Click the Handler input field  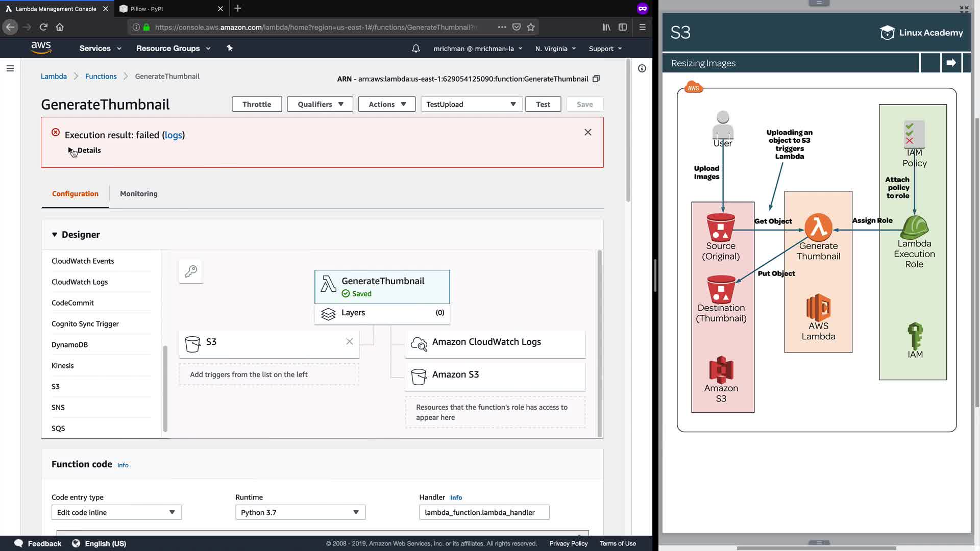[484, 512]
